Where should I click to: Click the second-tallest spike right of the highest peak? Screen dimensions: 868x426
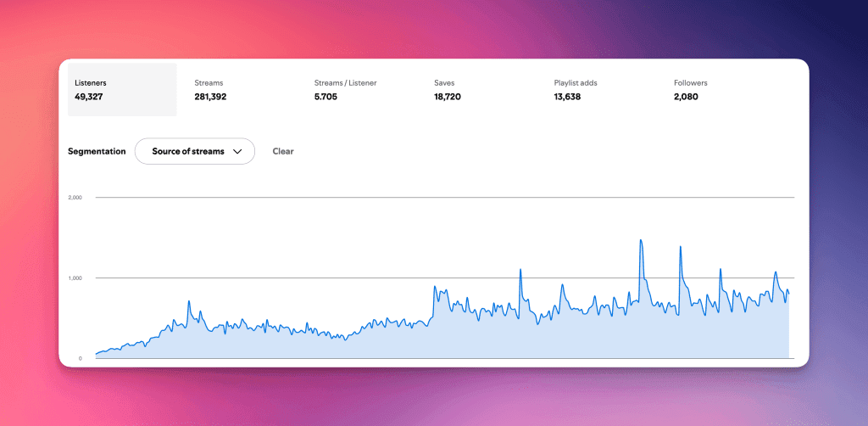click(x=680, y=247)
